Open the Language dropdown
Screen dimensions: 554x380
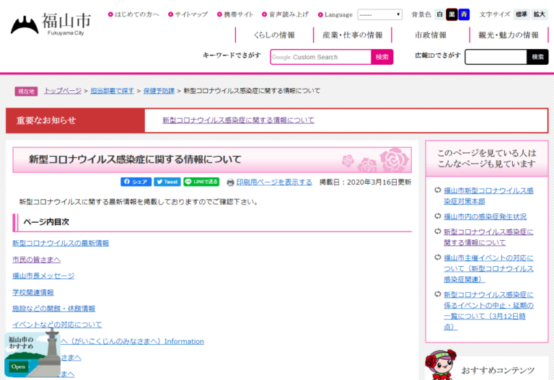[x=380, y=14]
